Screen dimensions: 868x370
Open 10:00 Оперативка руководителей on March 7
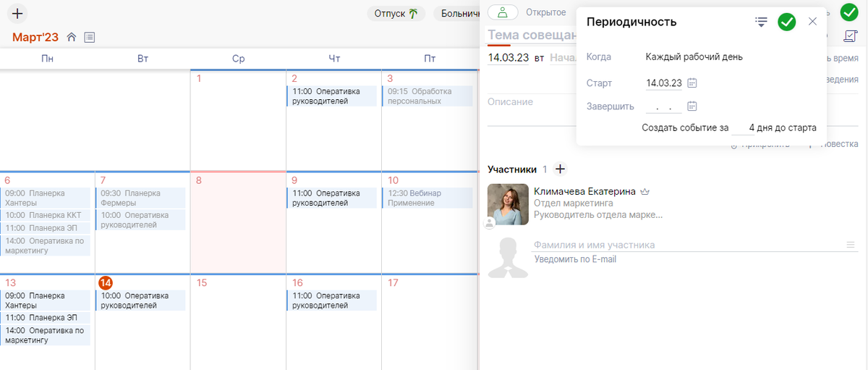click(x=140, y=220)
